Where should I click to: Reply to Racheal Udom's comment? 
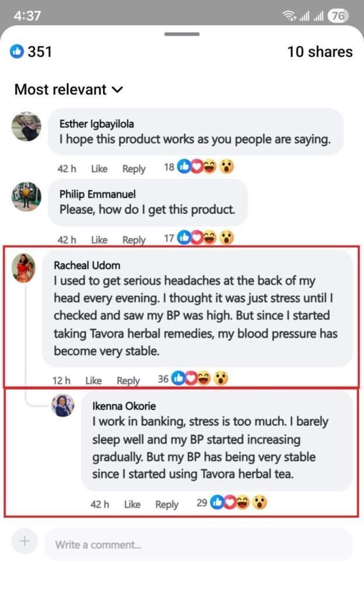coord(128,381)
